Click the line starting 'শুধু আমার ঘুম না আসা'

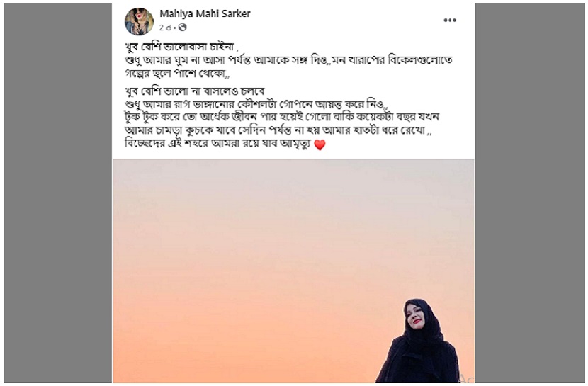289,60
